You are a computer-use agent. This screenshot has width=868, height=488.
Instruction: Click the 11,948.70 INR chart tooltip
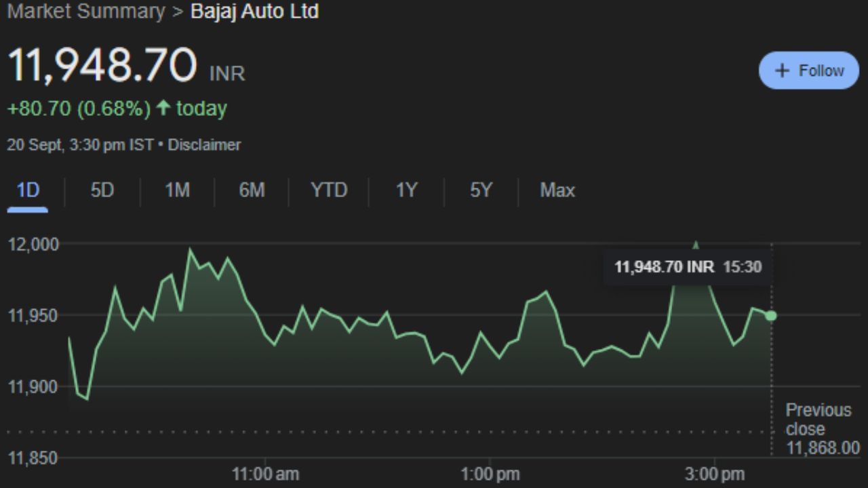[x=688, y=267]
